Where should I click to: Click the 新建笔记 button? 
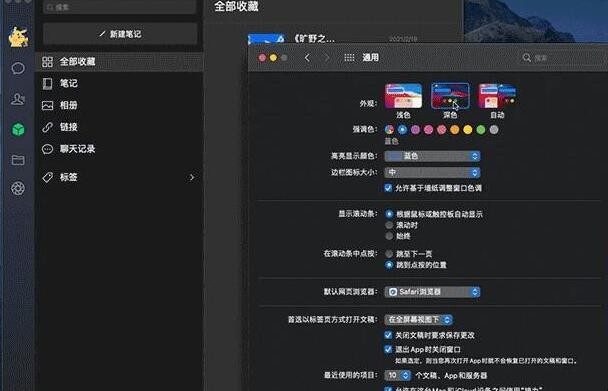click(120, 34)
